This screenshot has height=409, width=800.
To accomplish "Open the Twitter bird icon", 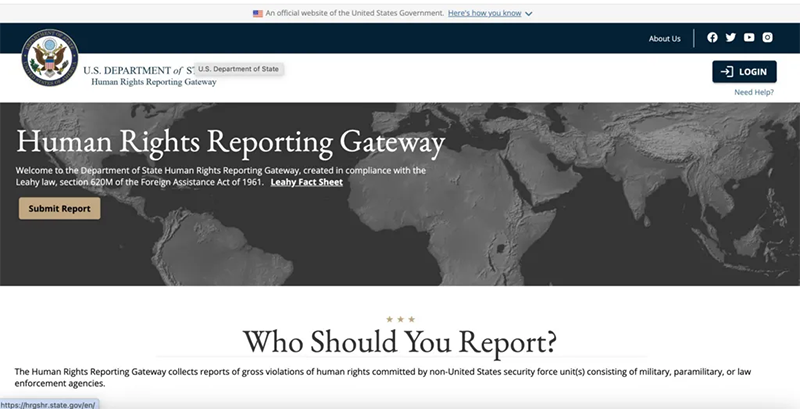I will [x=731, y=38].
